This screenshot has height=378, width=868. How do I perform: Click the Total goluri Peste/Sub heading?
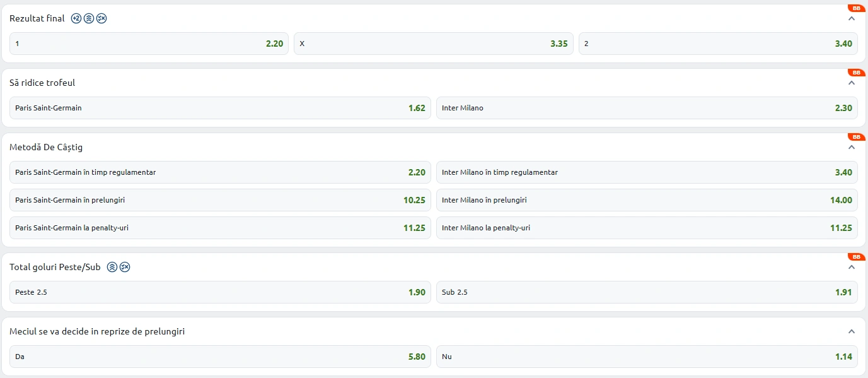(55, 267)
